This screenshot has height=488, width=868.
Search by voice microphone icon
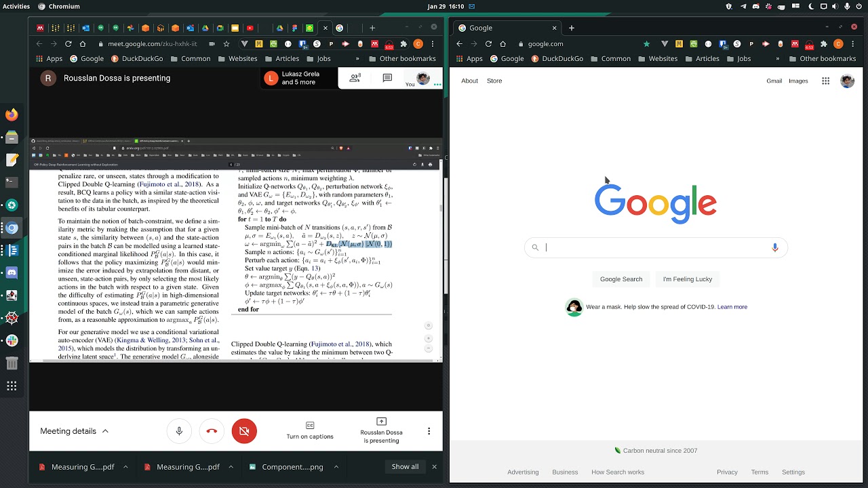point(774,247)
